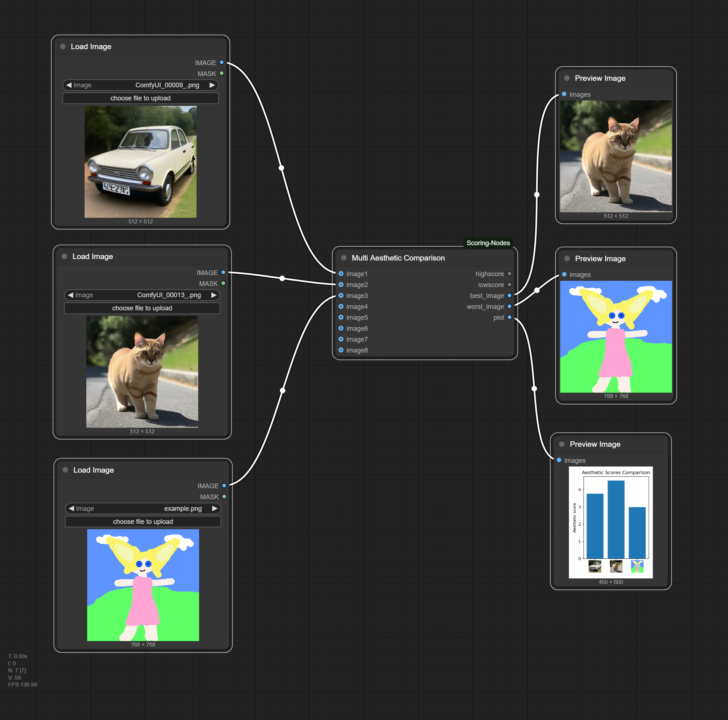Click the link midpoint dot on plot wire
The width and height of the screenshot is (728, 720).
pyautogui.click(x=534, y=389)
